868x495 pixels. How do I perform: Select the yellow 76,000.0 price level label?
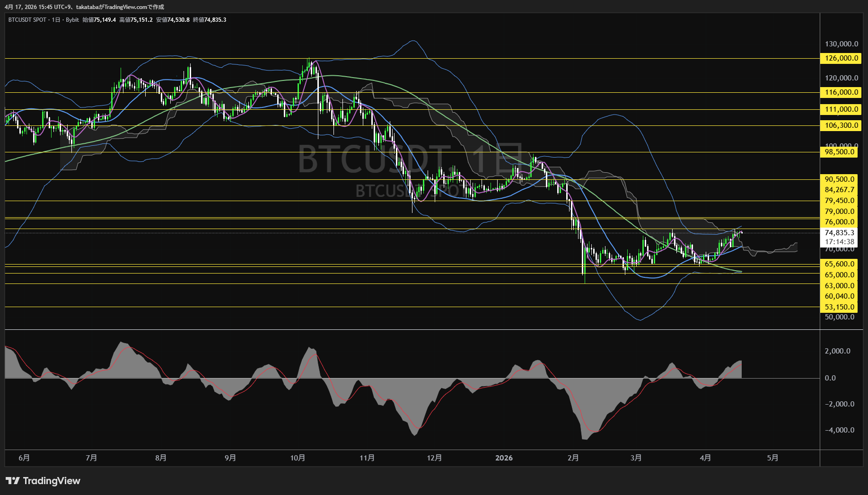pos(839,221)
